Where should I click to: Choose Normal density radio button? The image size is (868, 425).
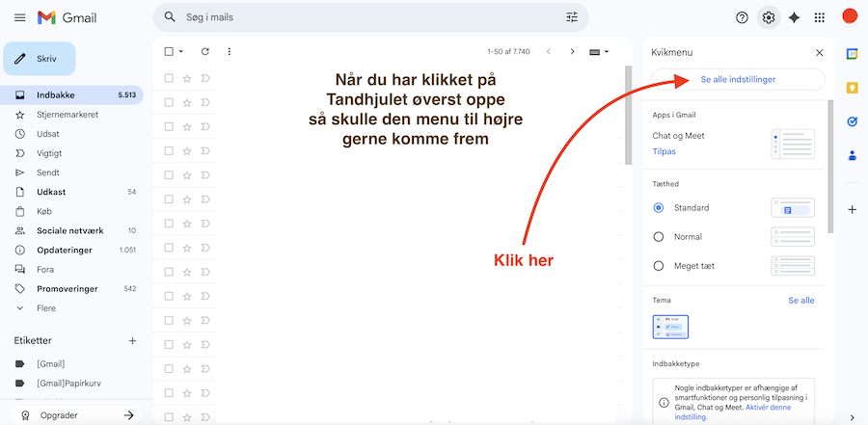coord(658,237)
